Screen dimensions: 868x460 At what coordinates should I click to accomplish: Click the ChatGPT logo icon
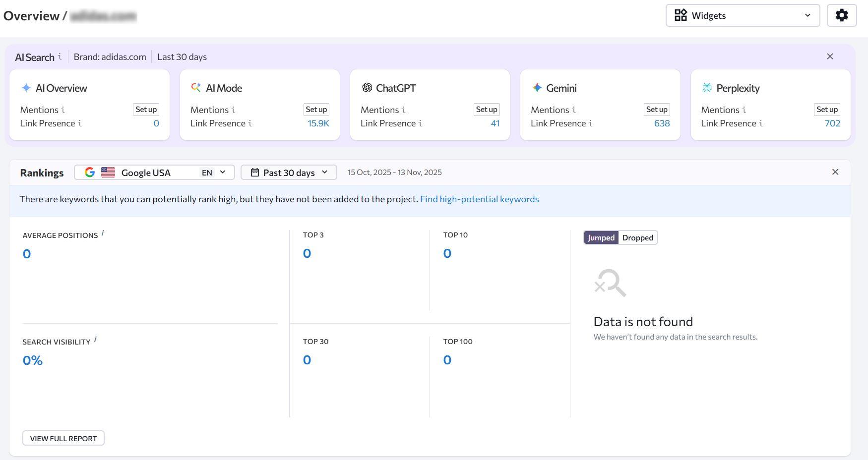368,88
